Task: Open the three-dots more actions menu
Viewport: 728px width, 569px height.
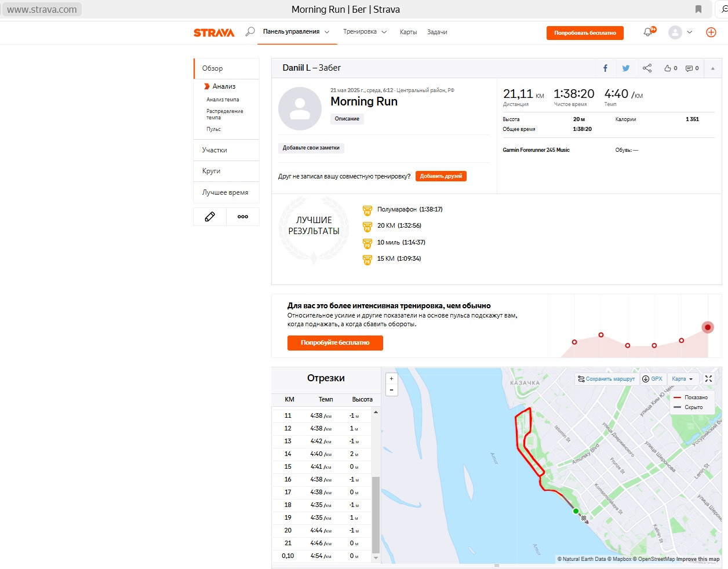Action: 243,217
